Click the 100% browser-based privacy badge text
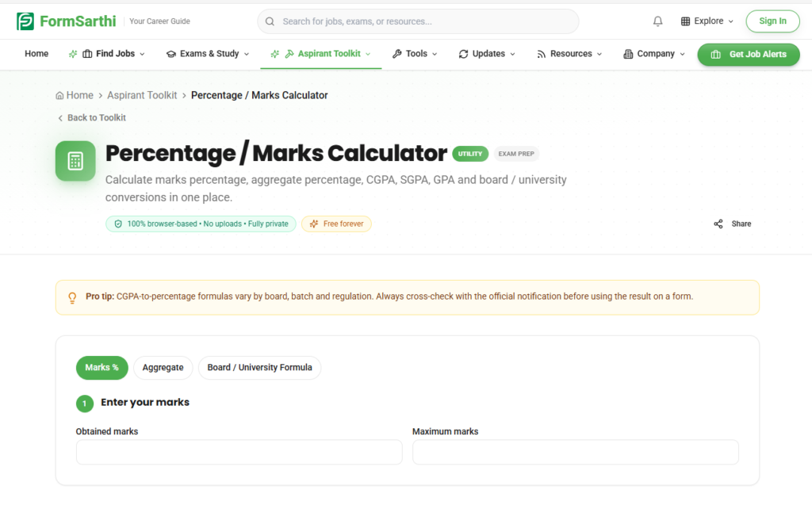 (x=208, y=224)
